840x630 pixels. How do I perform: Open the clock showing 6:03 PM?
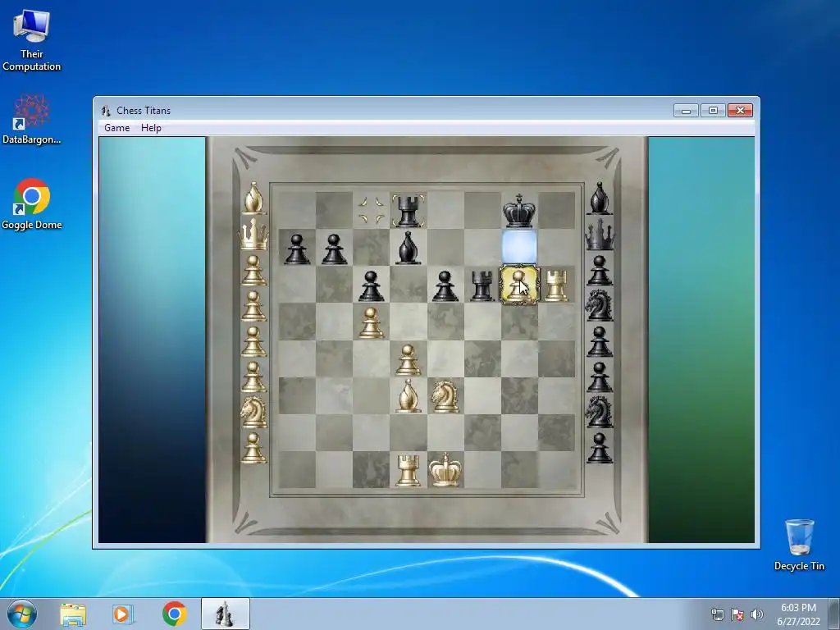point(798,614)
